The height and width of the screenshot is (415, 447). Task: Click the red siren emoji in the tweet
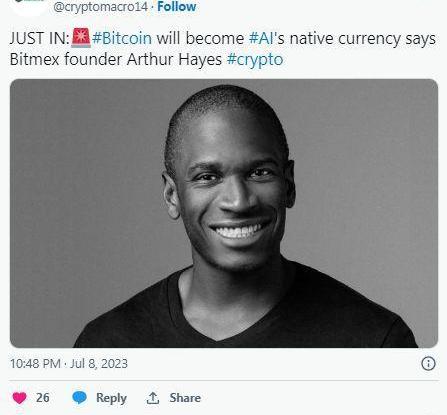click(x=81, y=38)
